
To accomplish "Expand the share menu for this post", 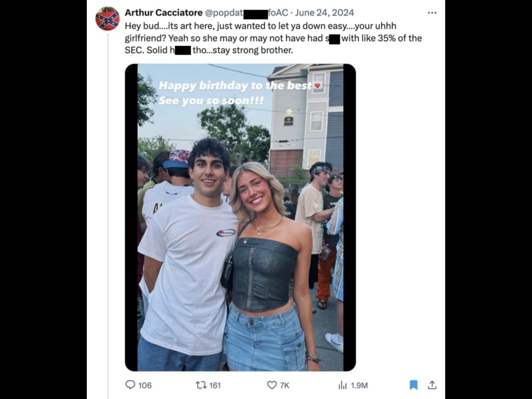I will pyautogui.click(x=433, y=385).
